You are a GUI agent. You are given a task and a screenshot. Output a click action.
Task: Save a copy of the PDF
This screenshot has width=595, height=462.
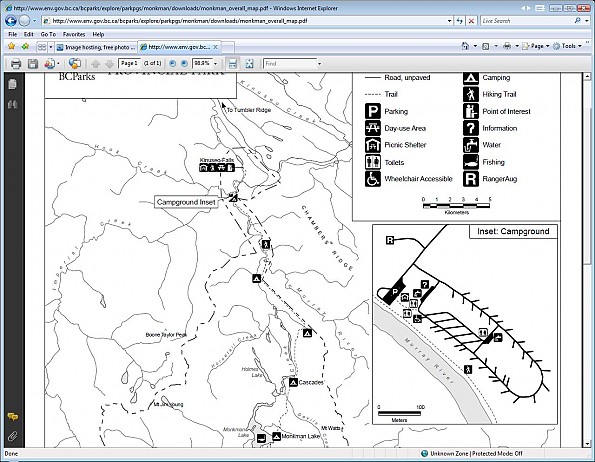click(33, 64)
